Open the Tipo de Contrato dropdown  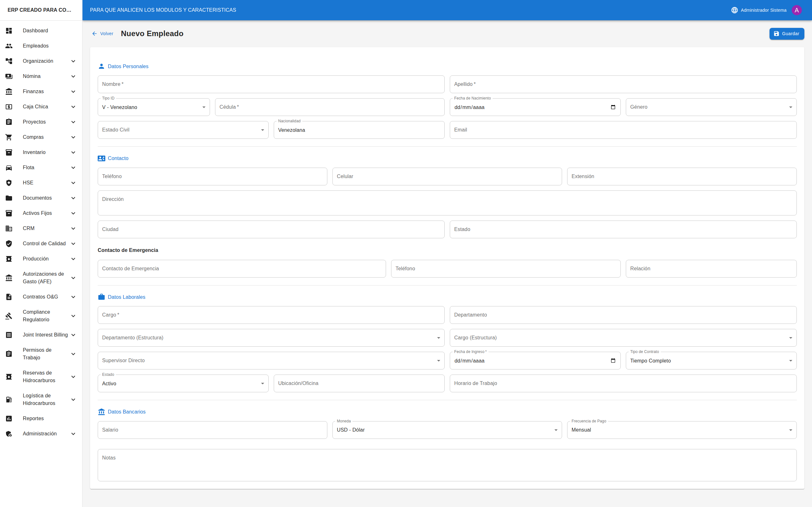click(x=711, y=361)
